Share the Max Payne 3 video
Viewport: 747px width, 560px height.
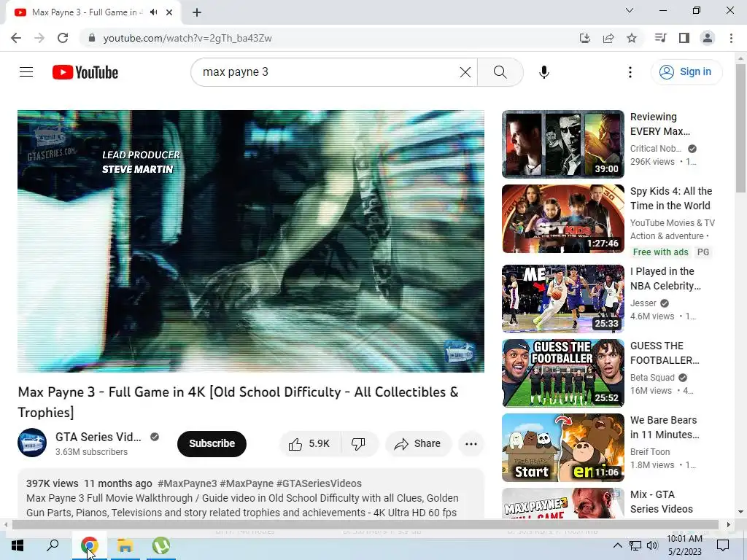point(418,444)
